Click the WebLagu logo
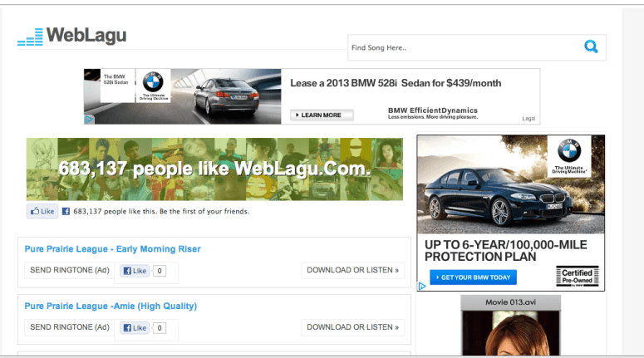This screenshot has height=358, width=644. point(71,36)
